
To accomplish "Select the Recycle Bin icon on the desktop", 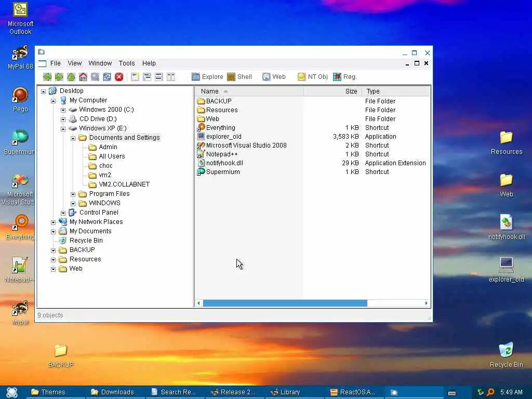I will (506, 355).
